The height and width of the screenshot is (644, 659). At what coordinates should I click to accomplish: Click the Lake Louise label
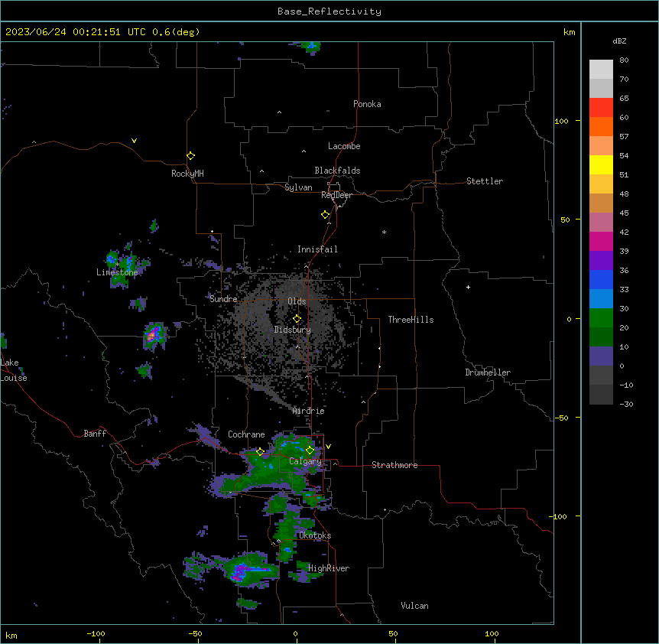click(14, 370)
